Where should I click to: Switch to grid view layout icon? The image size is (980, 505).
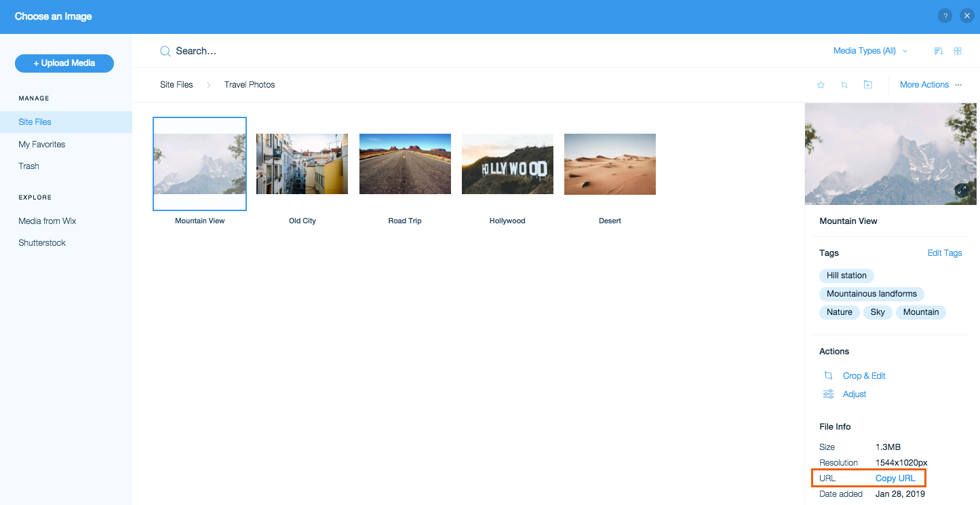pyautogui.click(x=958, y=51)
